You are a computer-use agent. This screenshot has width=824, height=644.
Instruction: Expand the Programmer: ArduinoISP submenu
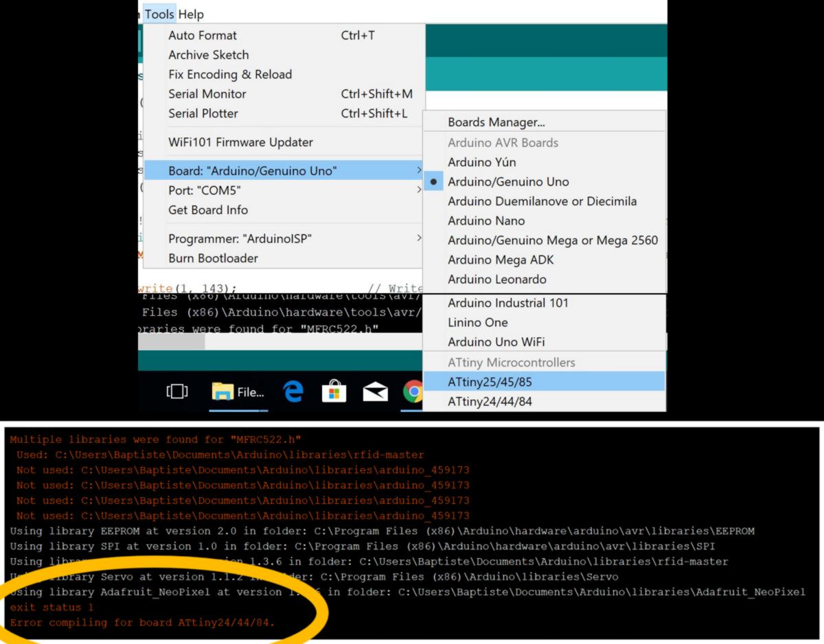pos(284,238)
